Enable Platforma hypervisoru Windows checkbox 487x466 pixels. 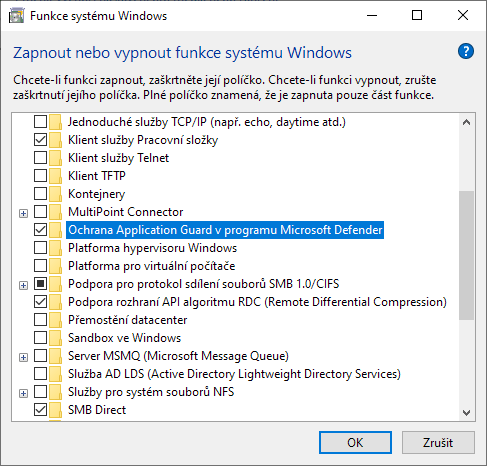coord(40,248)
